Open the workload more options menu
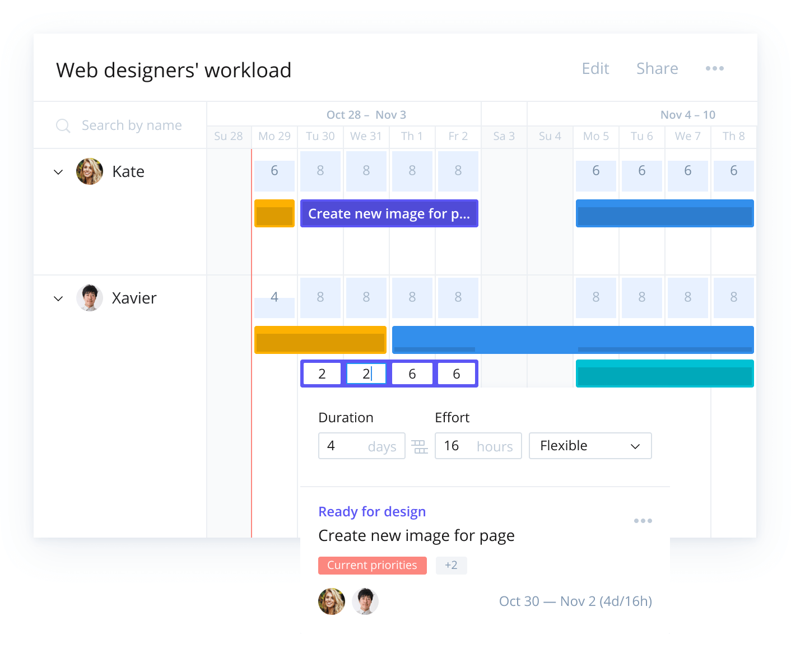This screenshot has width=791, height=672. coord(714,68)
